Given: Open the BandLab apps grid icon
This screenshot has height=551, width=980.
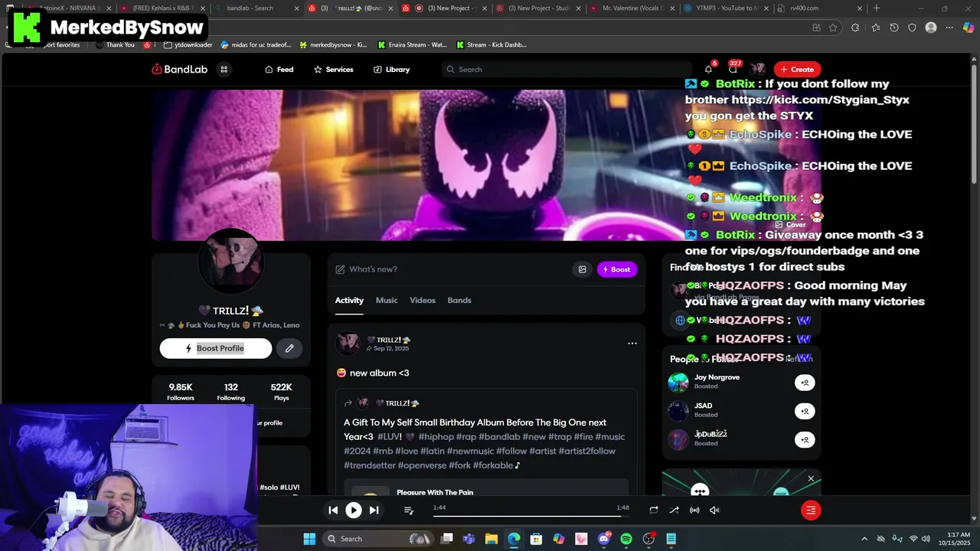Looking at the screenshot, I should (x=224, y=70).
